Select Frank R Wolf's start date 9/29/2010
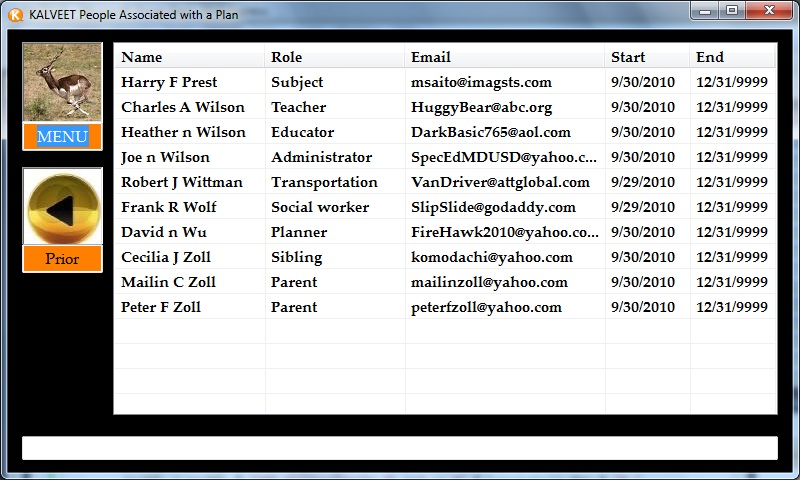This screenshot has height=480, width=800. 642,207
